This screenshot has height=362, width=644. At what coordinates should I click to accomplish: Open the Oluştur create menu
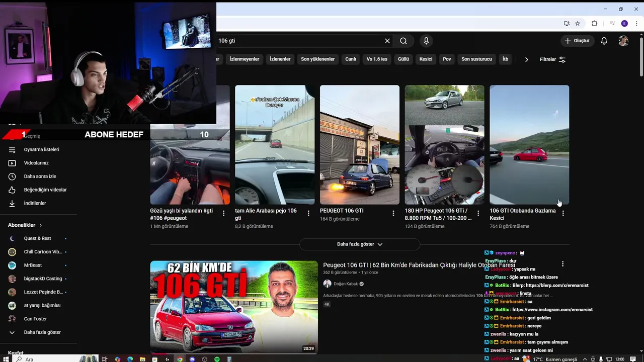point(577,41)
